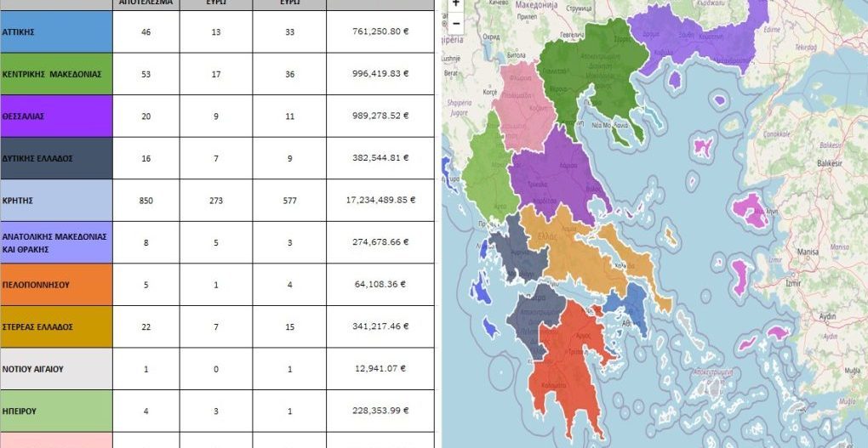
Task: Select the light blue ΚΡΗΤΗΣ row label
Action: click(x=56, y=201)
